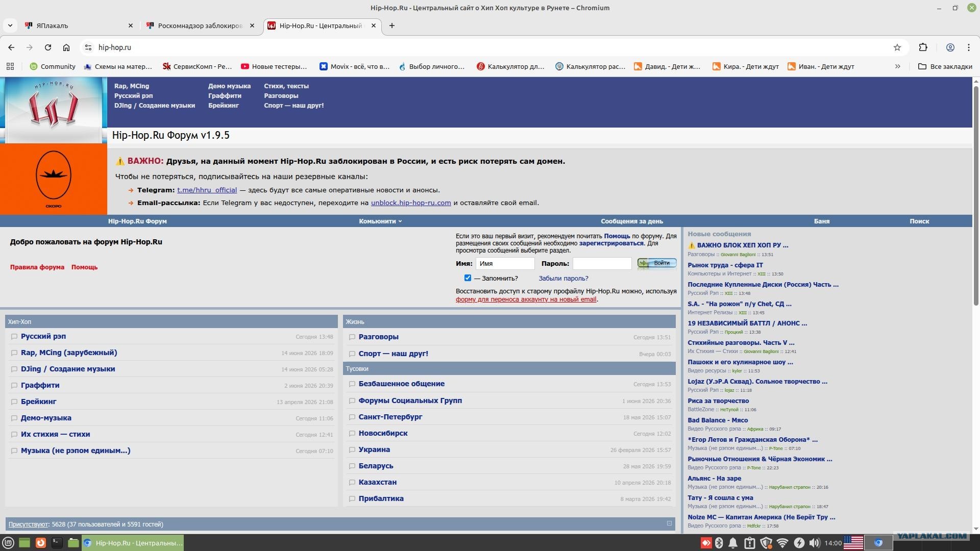The width and height of the screenshot is (980, 551).
Task: Click the icon next to Казахстан forum
Action: pyautogui.click(x=352, y=483)
